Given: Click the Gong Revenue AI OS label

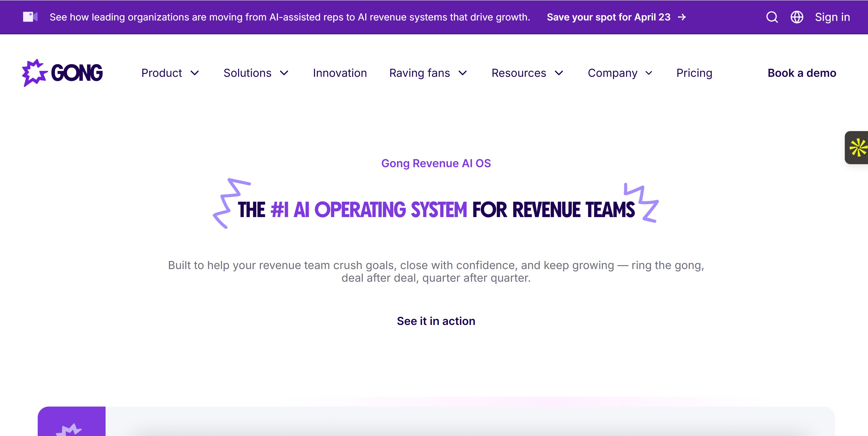Looking at the screenshot, I should (x=436, y=163).
